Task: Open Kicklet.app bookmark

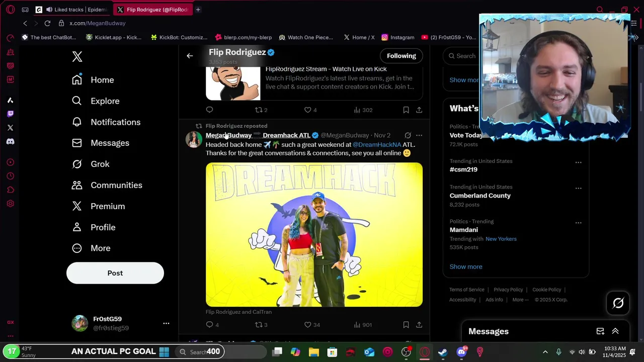Action: click(114, 37)
